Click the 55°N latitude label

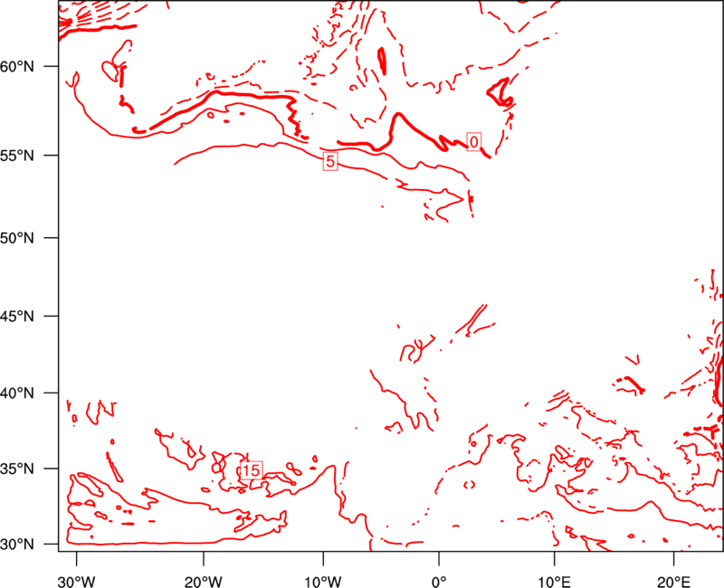click(17, 156)
